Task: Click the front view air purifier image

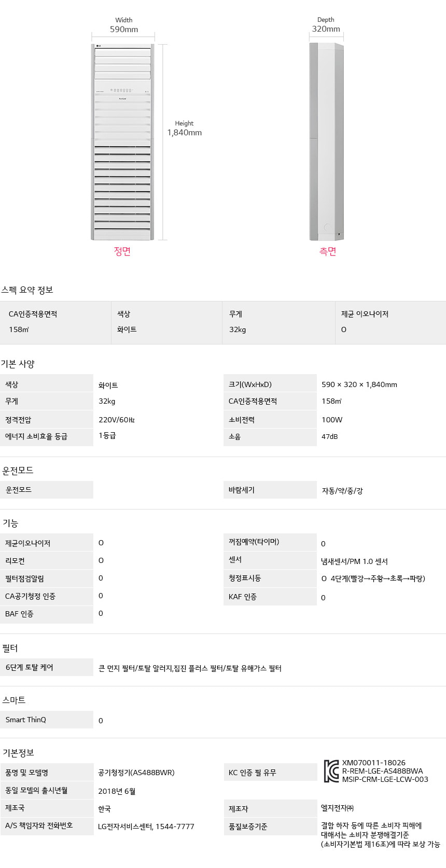Action: (122, 142)
